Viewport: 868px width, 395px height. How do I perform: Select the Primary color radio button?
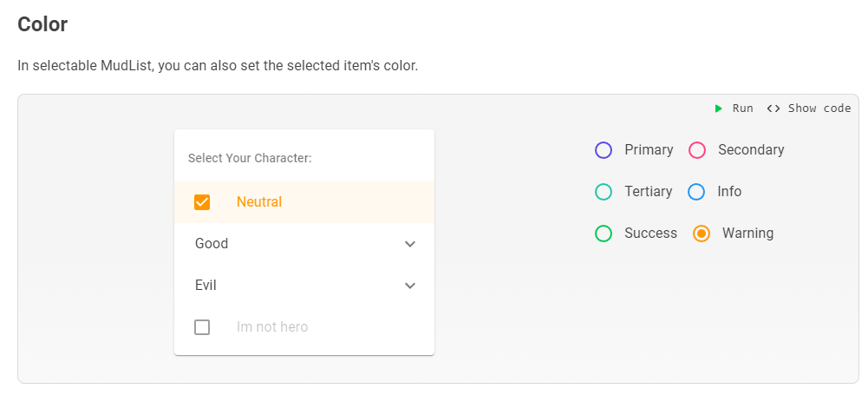pos(604,150)
